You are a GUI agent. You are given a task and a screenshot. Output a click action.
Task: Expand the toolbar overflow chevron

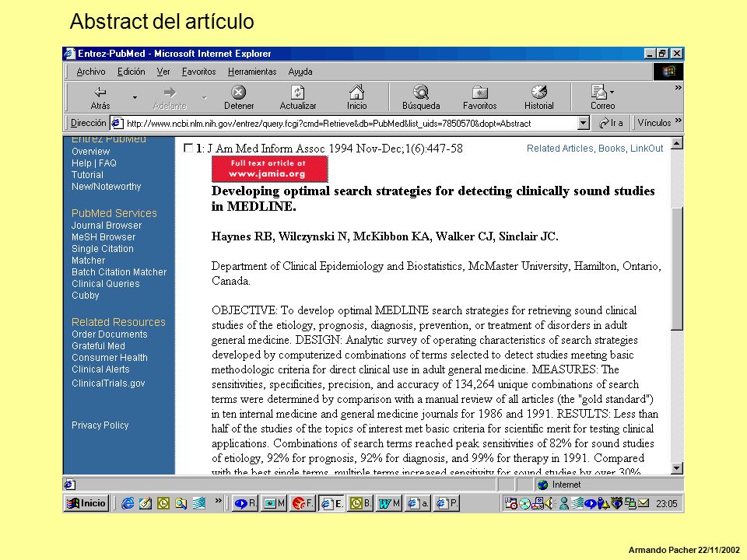[678, 88]
